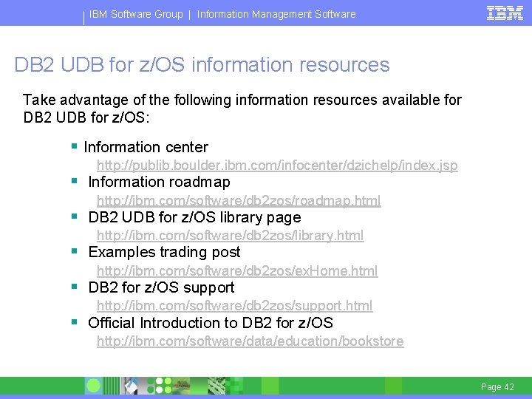
Task: Open the db2zos roadmap.html link
Action: click(x=239, y=201)
